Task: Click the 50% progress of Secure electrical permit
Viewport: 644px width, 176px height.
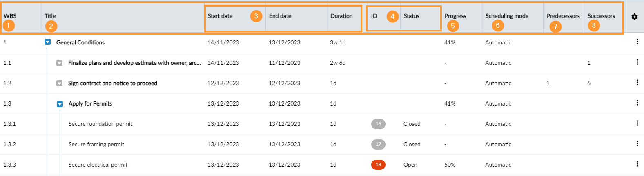Action: pyautogui.click(x=450, y=165)
